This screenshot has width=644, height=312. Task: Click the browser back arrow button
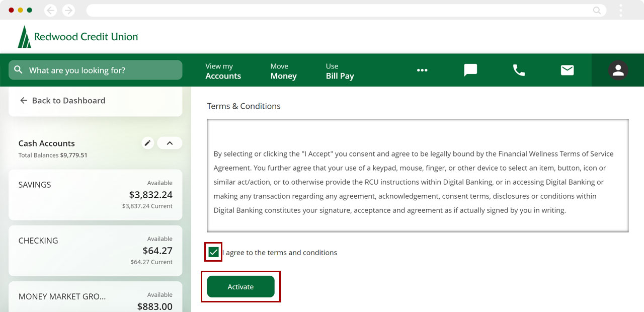click(50, 10)
